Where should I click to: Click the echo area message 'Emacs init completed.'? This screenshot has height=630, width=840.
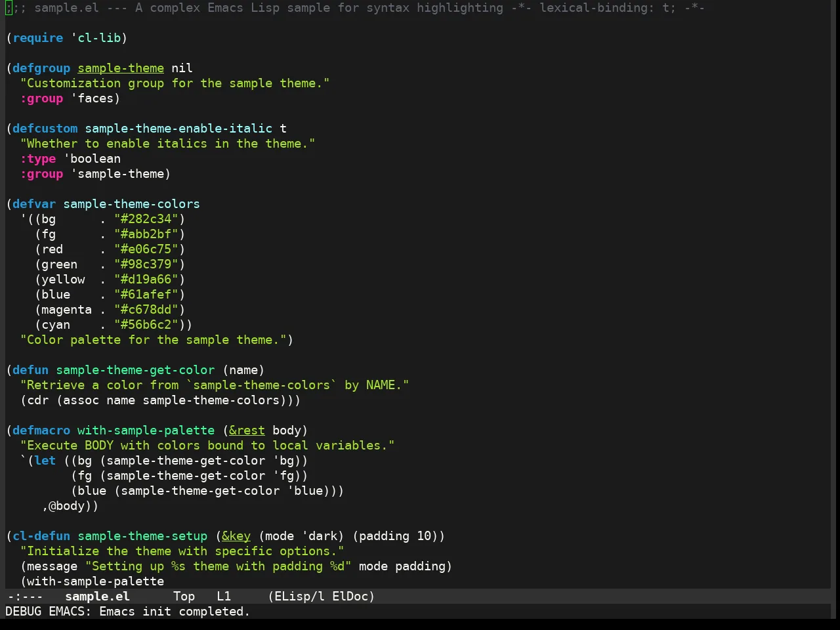175,612
